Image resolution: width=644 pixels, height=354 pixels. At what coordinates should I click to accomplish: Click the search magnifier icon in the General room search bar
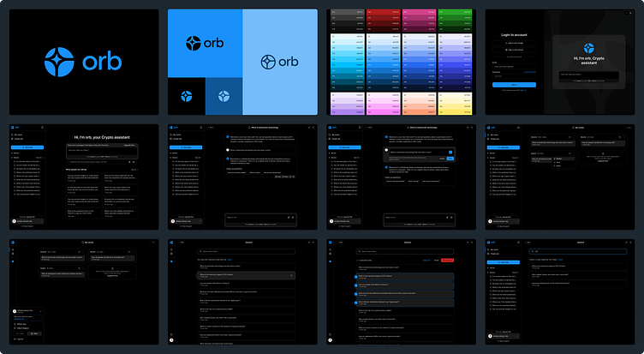point(200,251)
